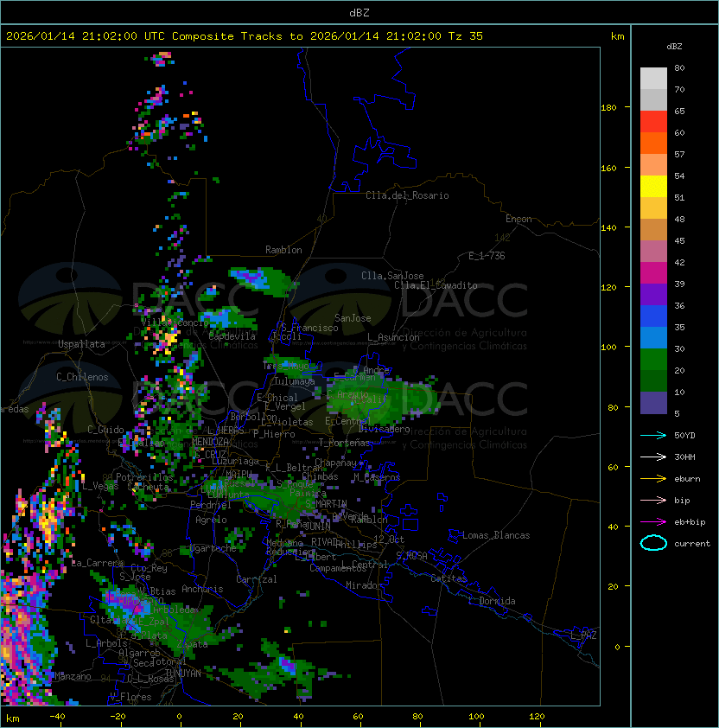Click the M_Caseros map label

tap(377, 476)
